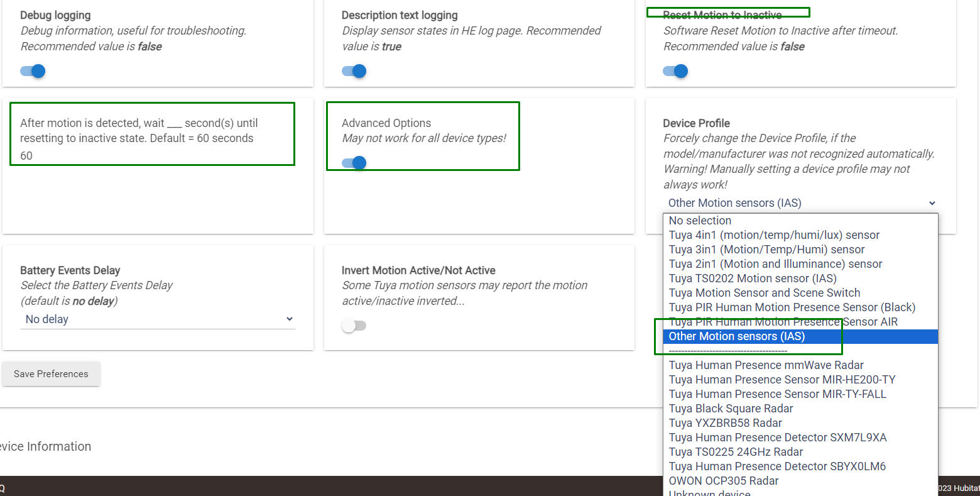Select Tuya YXZBRB58 Radar profile
This screenshot has height=496, width=980.
pyautogui.click(x=800, y=423)
